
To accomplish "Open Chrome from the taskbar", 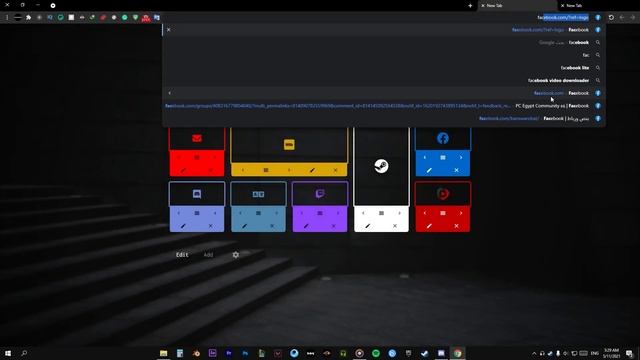I will tap(458, 353).
